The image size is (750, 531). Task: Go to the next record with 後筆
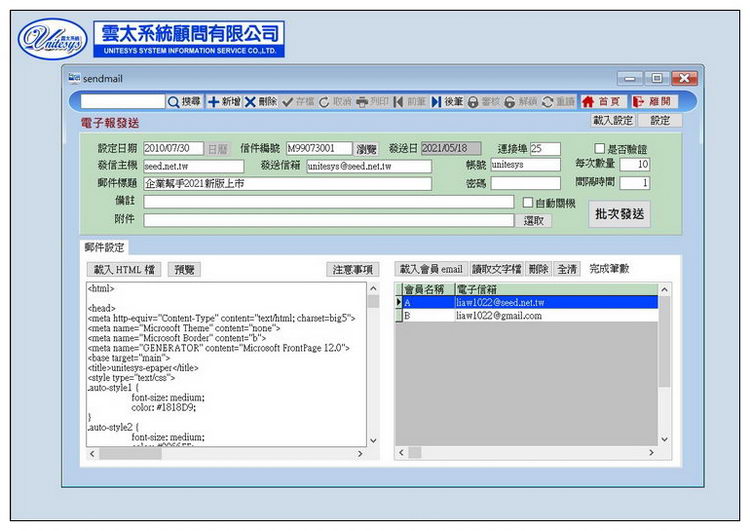pyautogui.click(x=447, y=102)
